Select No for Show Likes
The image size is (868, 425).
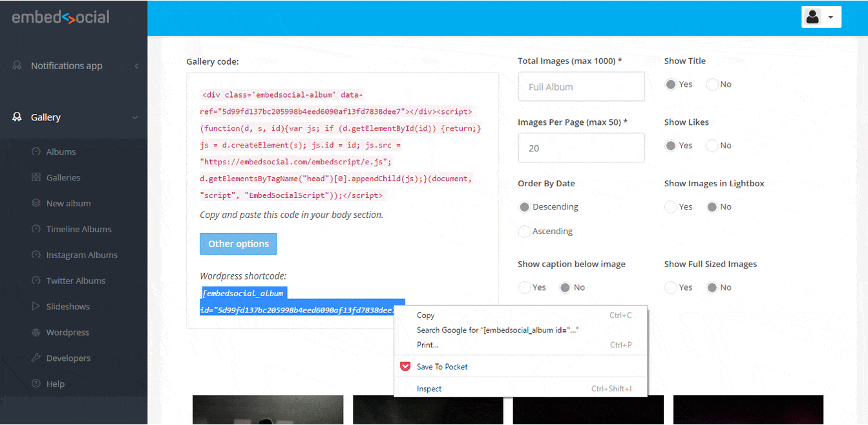click(712, 146)
